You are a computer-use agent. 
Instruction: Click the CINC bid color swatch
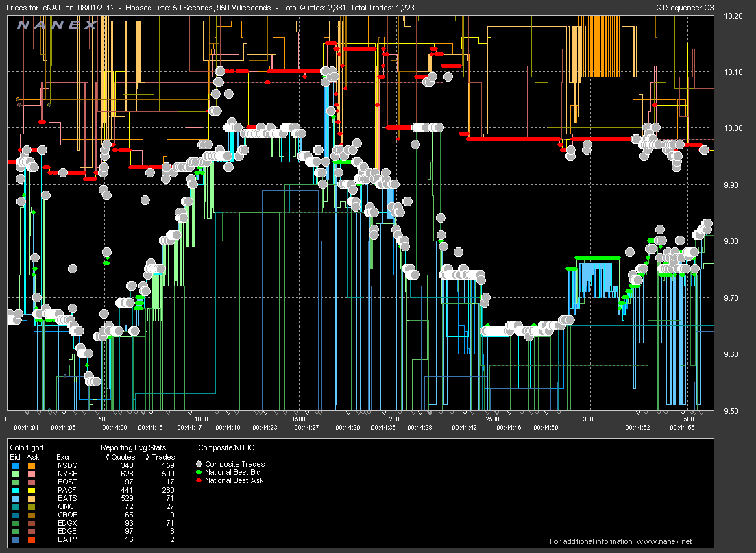click(x=15, y=506)
